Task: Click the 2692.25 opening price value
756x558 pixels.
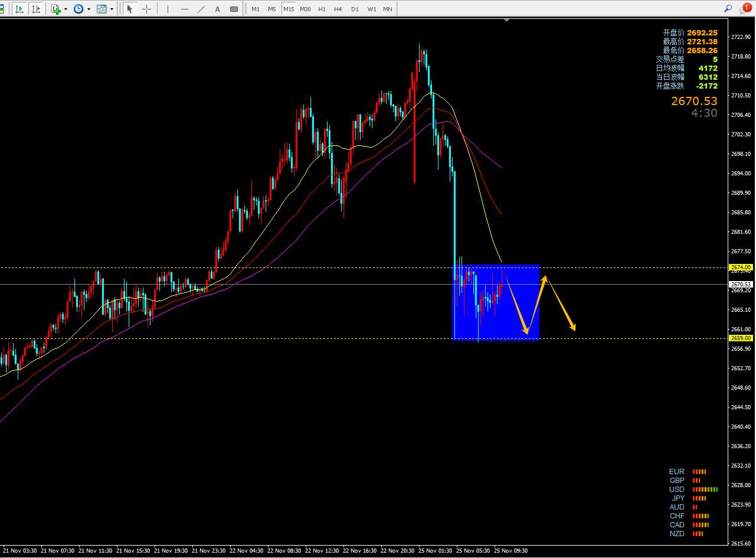Action: point(702,33)
